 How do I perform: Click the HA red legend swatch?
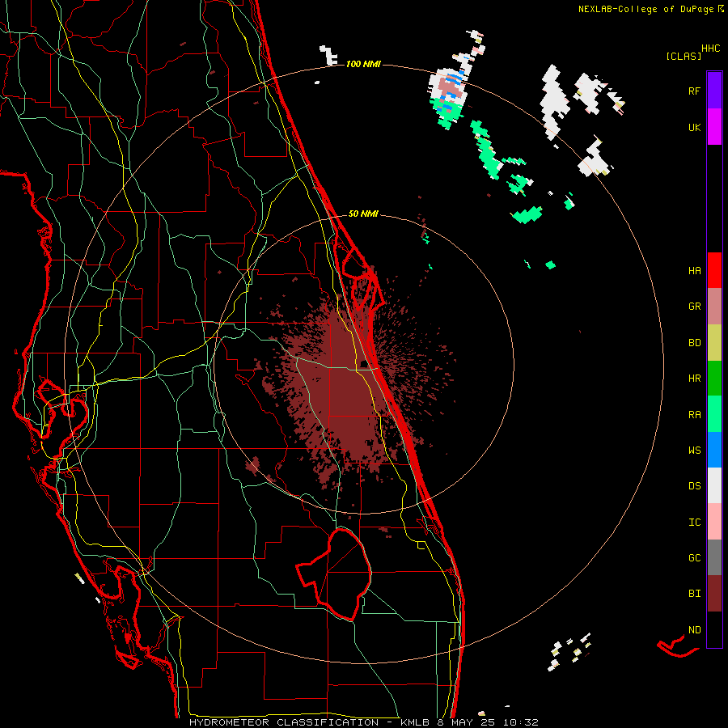714,270
